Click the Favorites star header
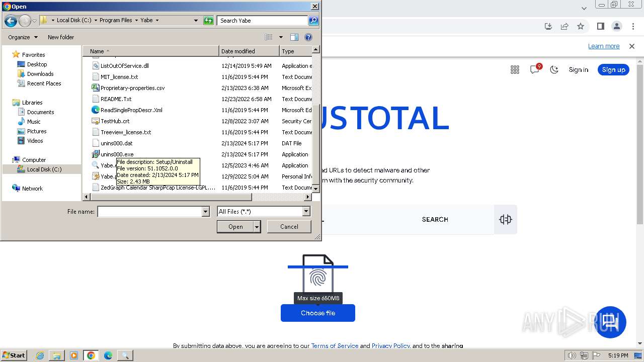The image size is (644, 362). click(x=33, y=55)
